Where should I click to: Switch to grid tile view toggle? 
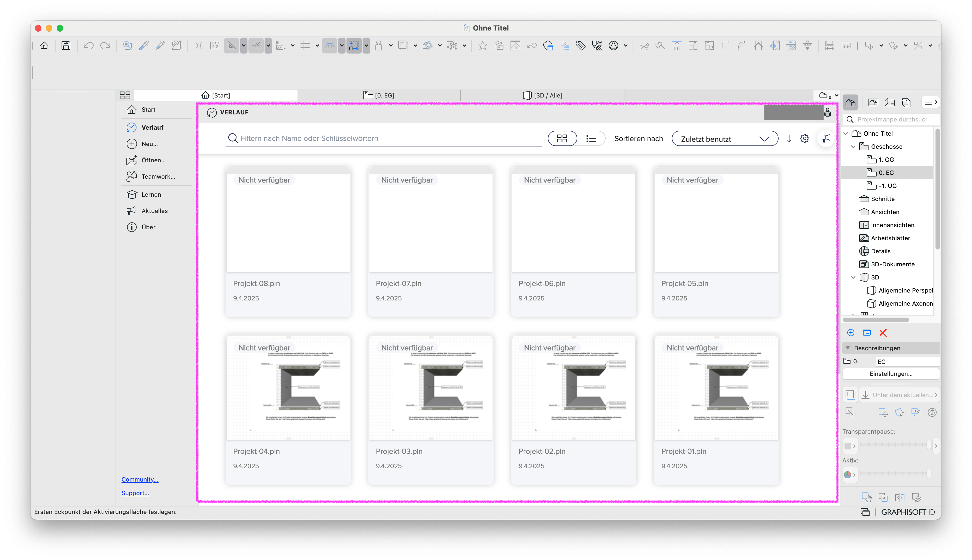[x=562, y=138]
